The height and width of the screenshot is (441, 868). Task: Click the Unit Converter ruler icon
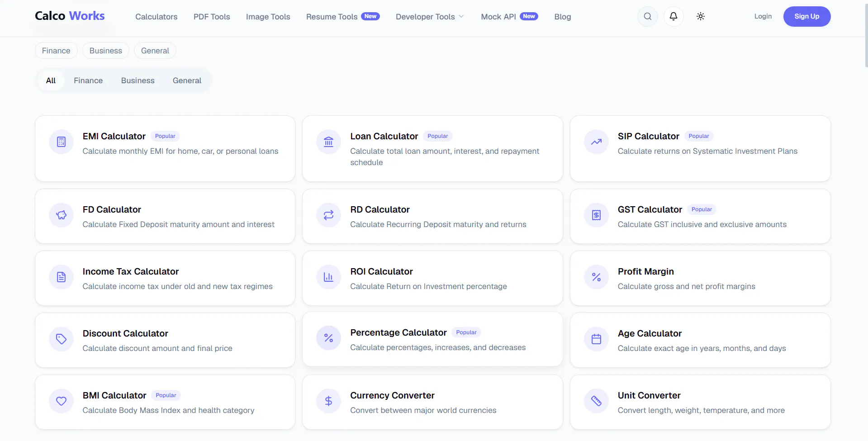597,401
